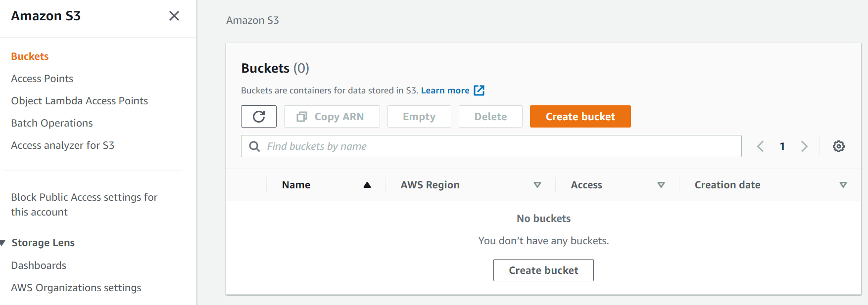Click the Create bucket button under No buckets
This screenshot has height=305, width=868.
click(x=543, y=270)
